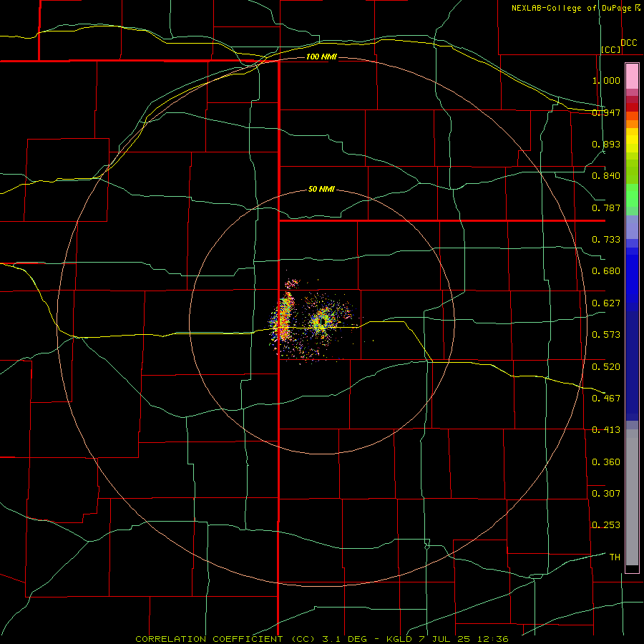The image size is (644, 644).
Task: Click the 100 NMI range ring label
Action: pyautogui.click(x=321, y=57)
